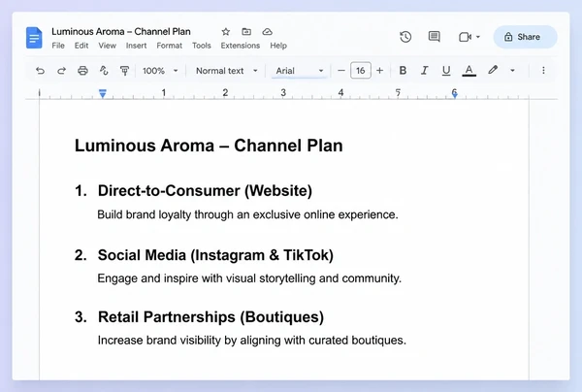Screen dimensions: 582x392
Task: Open the Help menu
Action: (278, 46)
